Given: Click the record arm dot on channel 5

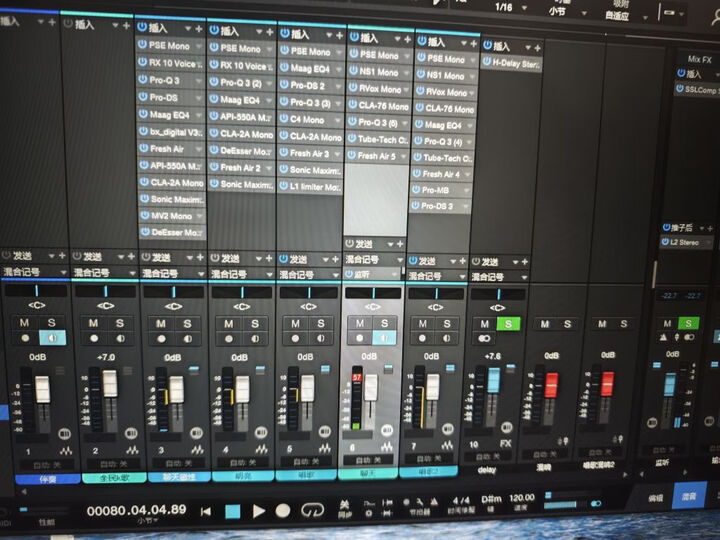Looking at the screenshot, I should pyautogui.click(x=295, y=338).
